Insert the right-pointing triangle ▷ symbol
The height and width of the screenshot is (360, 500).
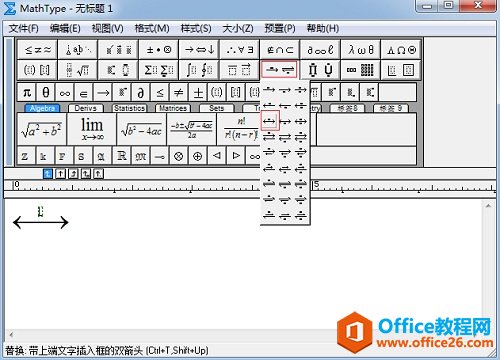point(236,156)
